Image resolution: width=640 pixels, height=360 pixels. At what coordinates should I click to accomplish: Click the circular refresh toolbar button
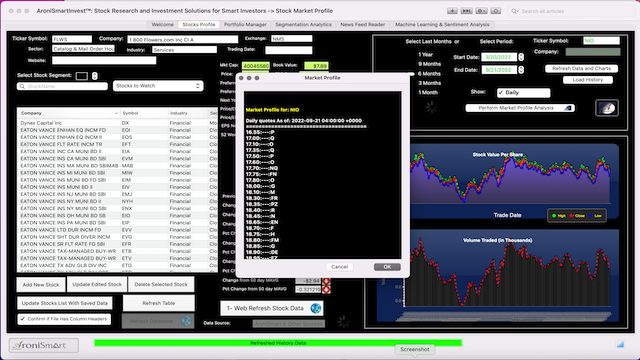496,11
